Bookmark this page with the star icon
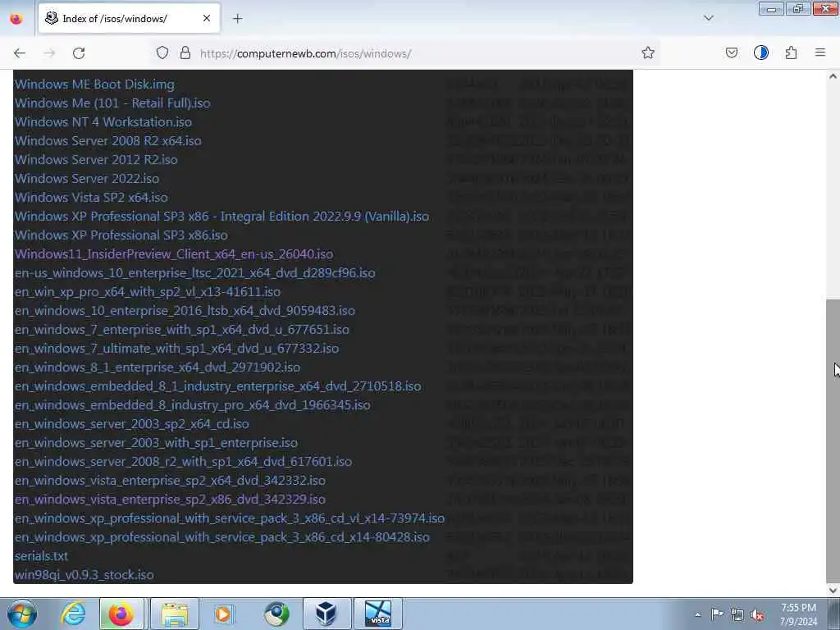840x630 pixels. 648,52
